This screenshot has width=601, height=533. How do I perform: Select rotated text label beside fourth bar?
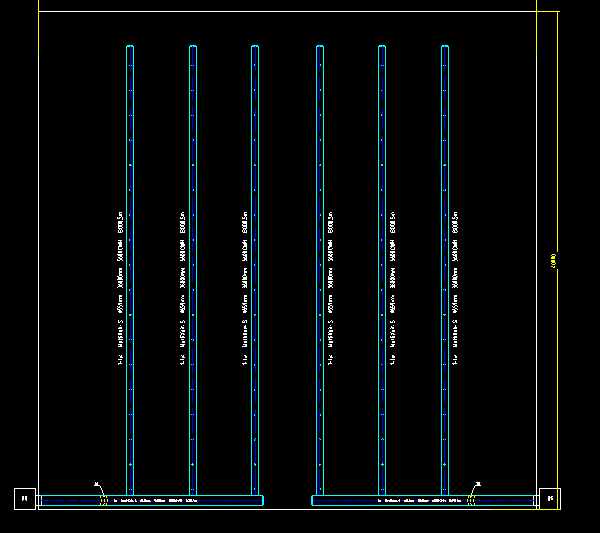point(330,288)
